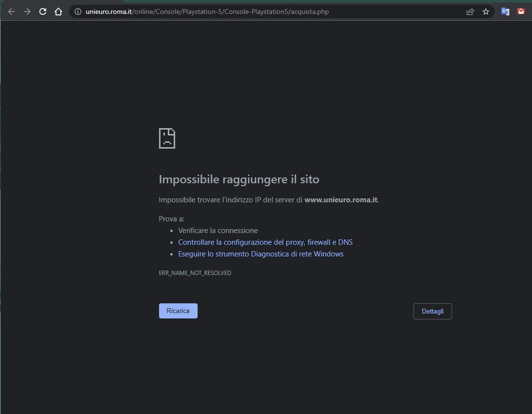Select the 'Impossibile raggiungere il sito' heading
Screen dimensions: 532x414
pyautogui.click(x=239, y=180)
